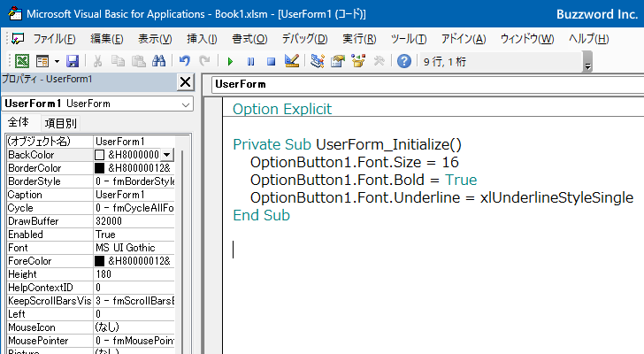
Task: Open the ツール(T) menu
Action: coord(409,39)
